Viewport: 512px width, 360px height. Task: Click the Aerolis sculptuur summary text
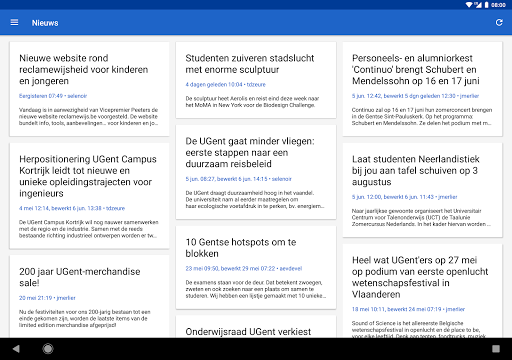(252, 102)
